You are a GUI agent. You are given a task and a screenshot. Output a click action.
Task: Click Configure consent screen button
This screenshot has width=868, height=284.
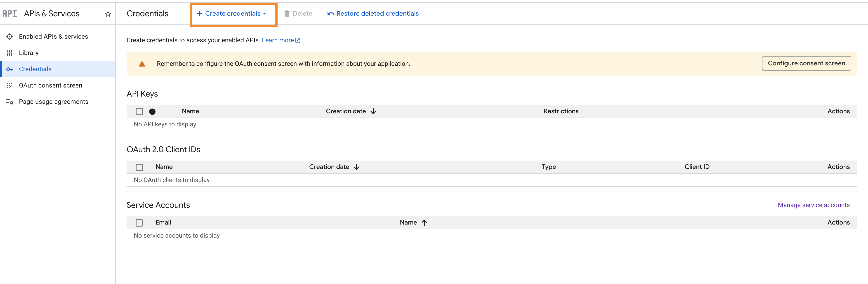pos(806,63)
